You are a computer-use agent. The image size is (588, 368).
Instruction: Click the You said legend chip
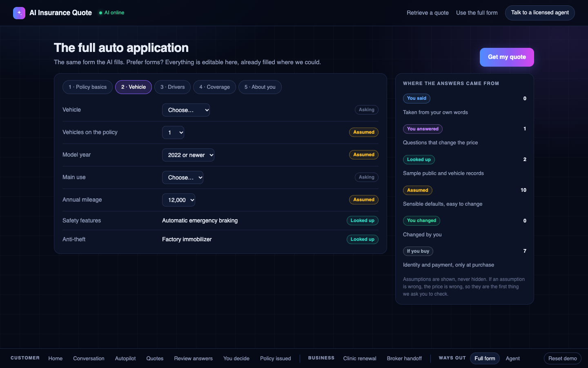click(416, 98)
